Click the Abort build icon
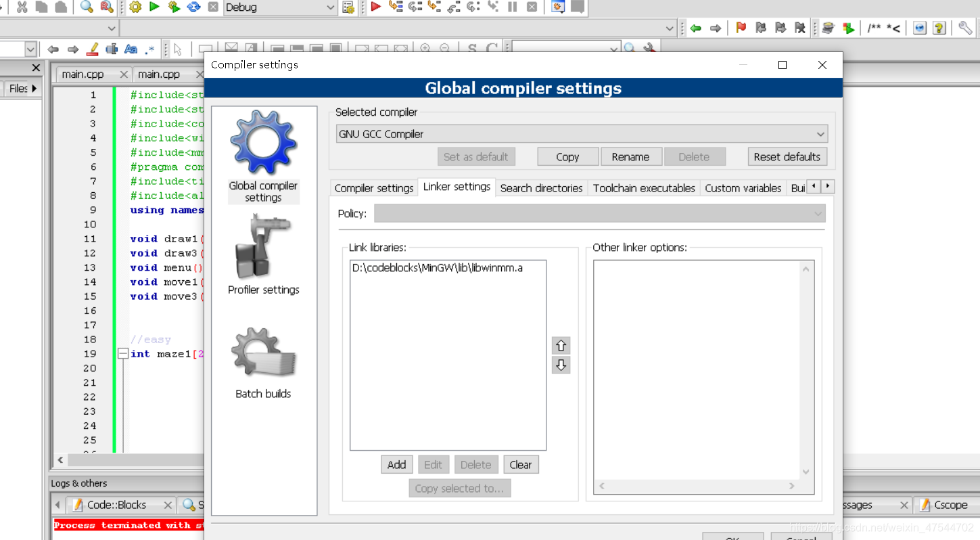The width and height of the screenshot is (980, 540). pos(213,7)
